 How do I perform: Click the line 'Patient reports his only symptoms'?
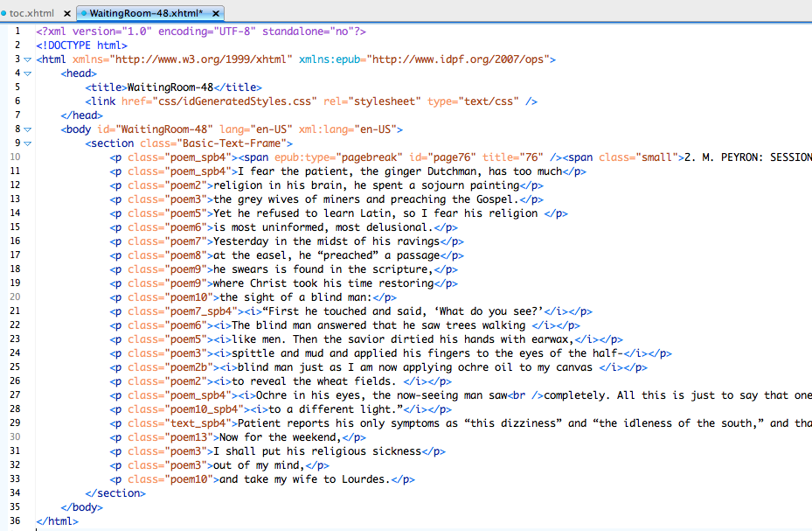461,423
